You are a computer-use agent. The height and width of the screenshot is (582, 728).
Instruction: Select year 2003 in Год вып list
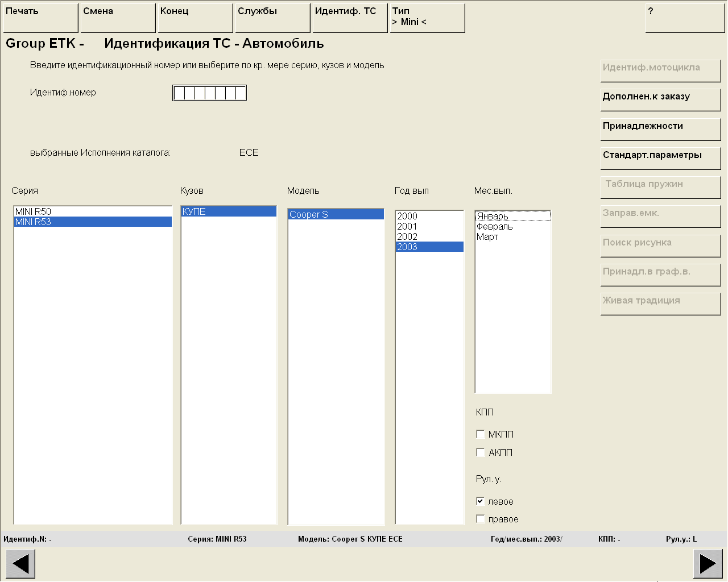coord(429,247)
